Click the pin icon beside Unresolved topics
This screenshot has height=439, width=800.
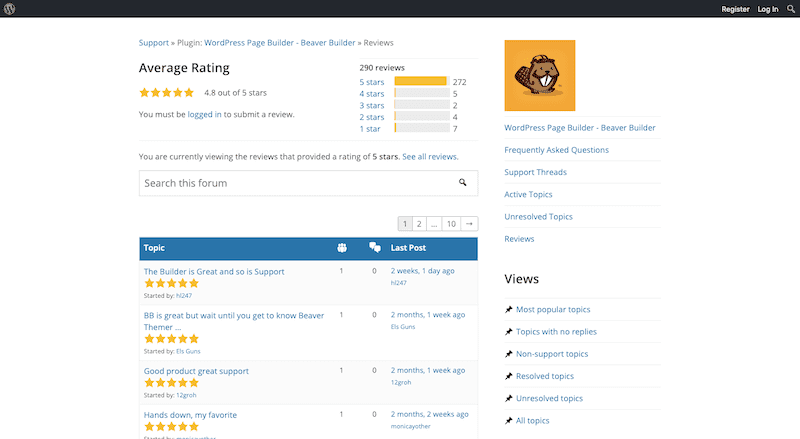pyautogui.click(x=509, y=398)
